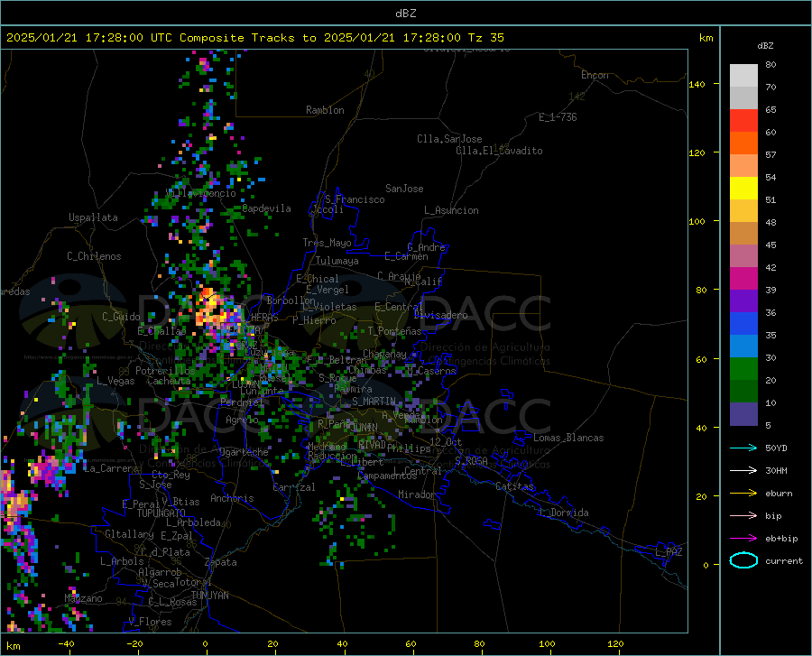Click the 'V_Flores' map label
This screenshot has width=812, height=656.
[150, 622]
